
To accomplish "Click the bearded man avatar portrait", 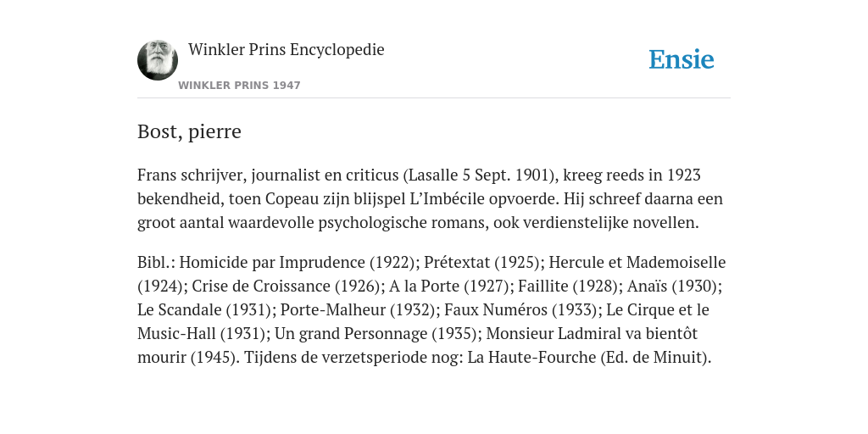I will click(x=158, y=60).
